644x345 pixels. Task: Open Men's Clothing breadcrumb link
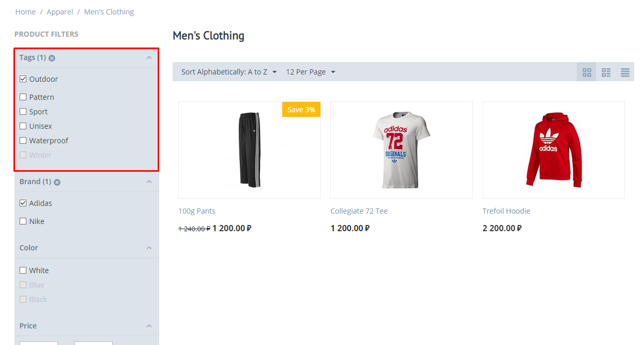tap(109, 12)
